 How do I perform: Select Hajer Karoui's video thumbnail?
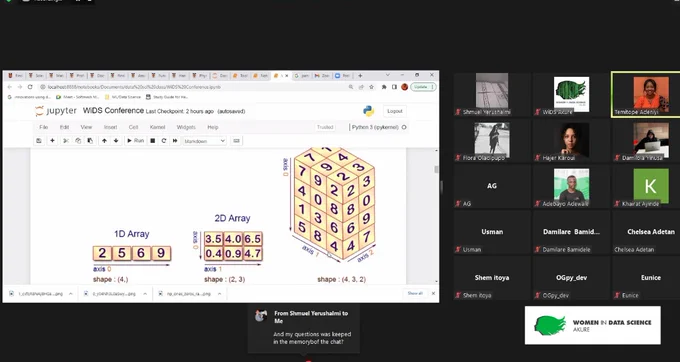[x=571, y=140]
